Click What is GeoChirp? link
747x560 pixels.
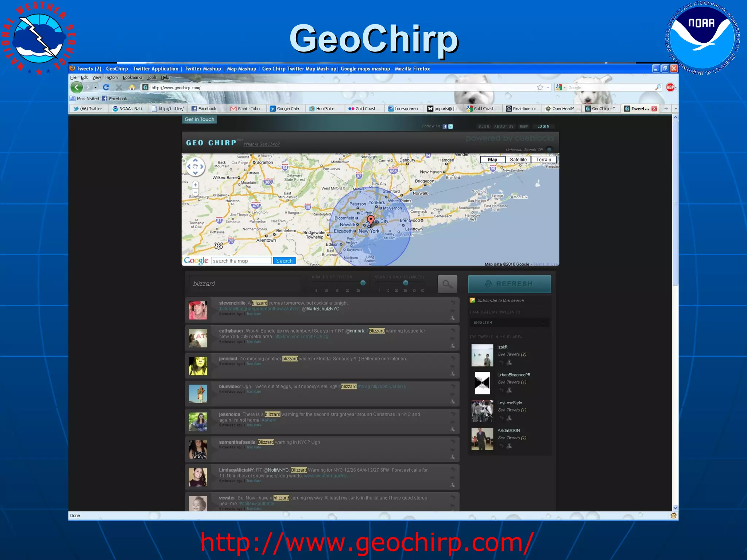pyautogui.click(x=262, y=144)
